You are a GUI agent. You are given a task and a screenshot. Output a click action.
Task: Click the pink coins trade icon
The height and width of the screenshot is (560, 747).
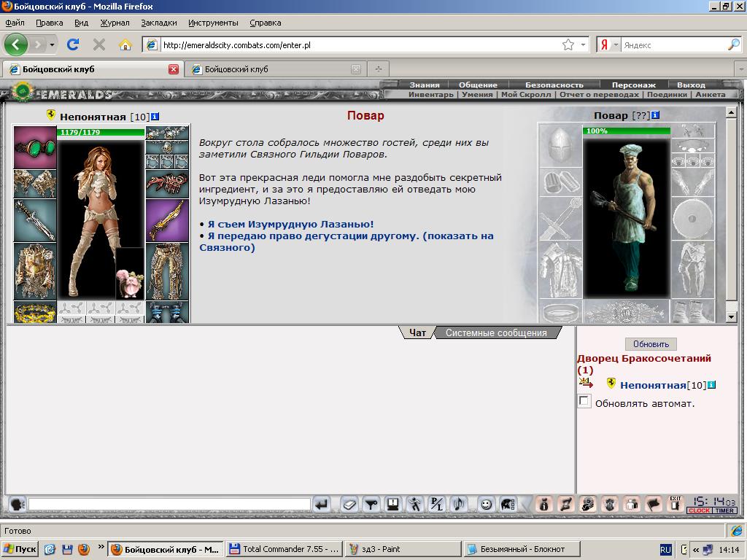pos(587,504)
